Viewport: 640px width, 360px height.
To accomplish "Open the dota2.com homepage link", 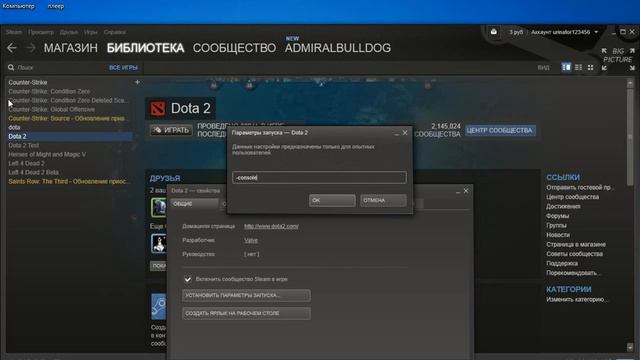I will pos(271,226).
